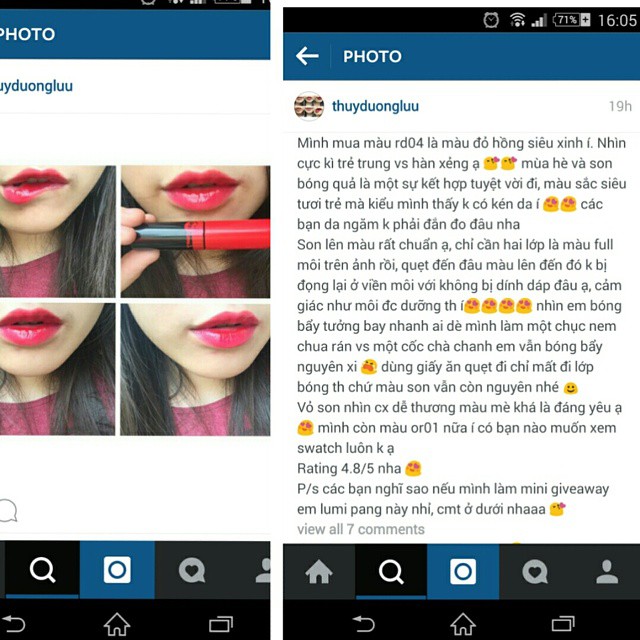
Task: Tap Android home button on right screen
Action: (463, 624)
